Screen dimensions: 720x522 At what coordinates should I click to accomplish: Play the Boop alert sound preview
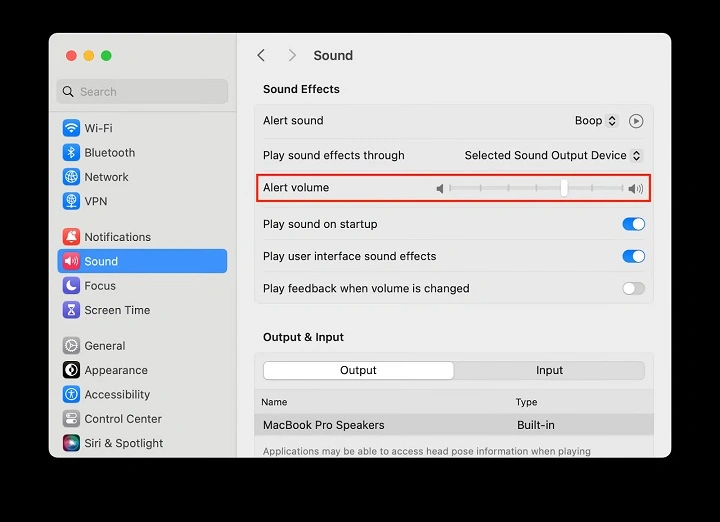[636, 121]
